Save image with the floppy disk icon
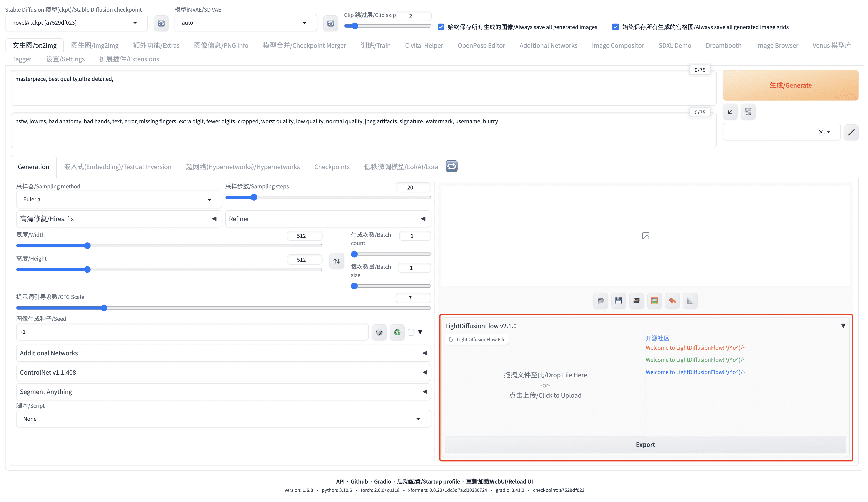Screen dimensions: 868x502 pos(618,301)
